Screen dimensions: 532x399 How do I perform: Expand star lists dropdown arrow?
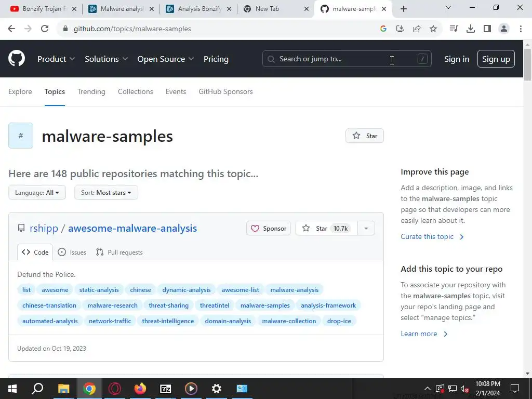click(x=366, y=229)
